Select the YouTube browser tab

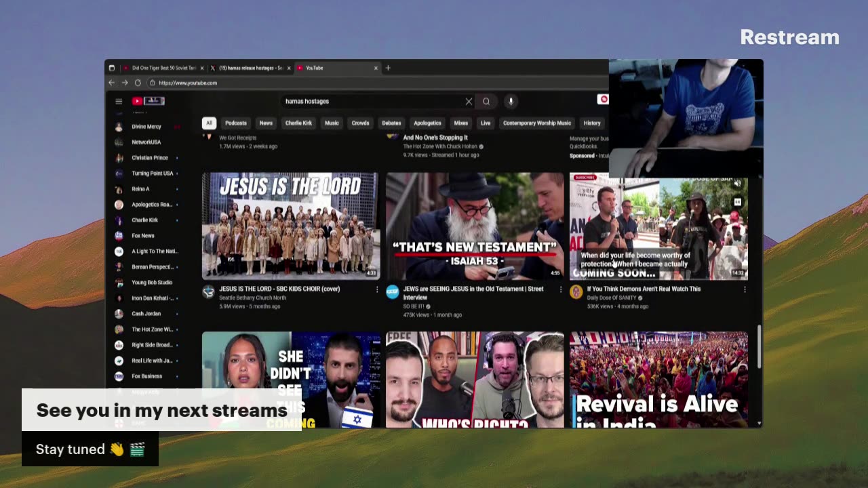(337, 68)
